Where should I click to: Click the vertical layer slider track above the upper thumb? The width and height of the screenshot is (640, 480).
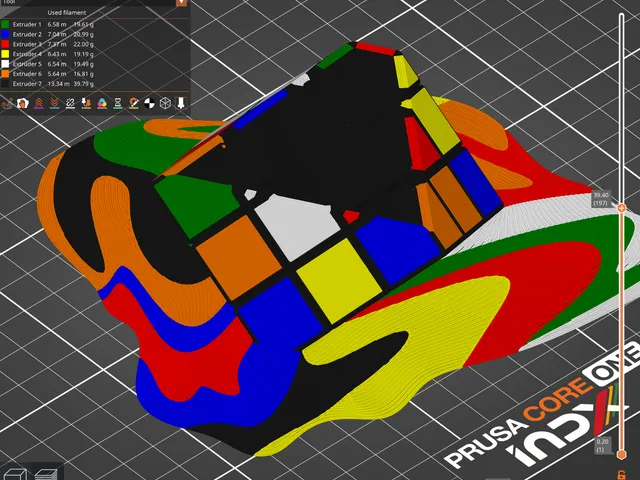point(621,109)
